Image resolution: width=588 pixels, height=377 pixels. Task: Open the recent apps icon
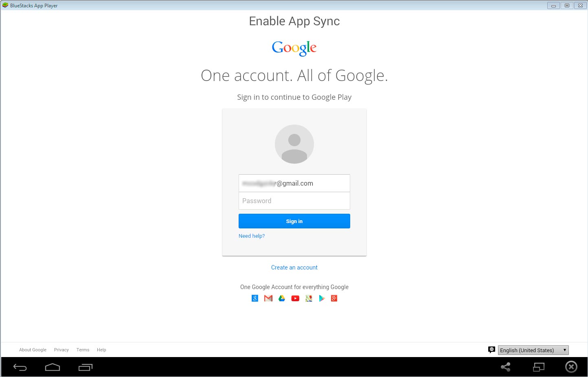[x=86, y=367]
